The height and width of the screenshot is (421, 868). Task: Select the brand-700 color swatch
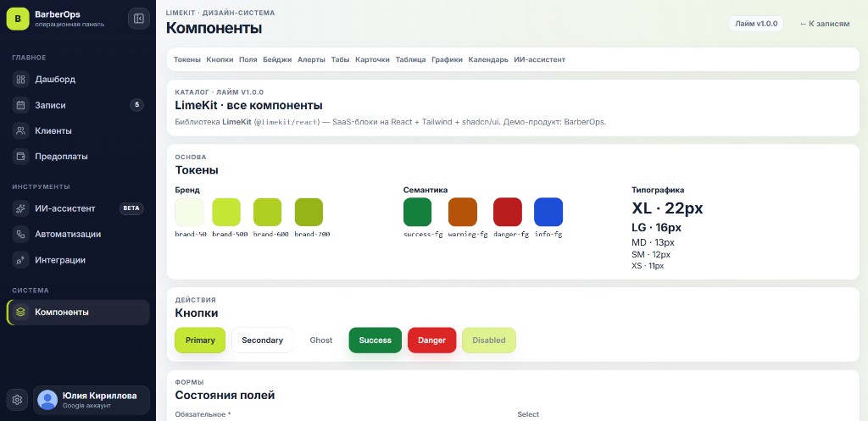(x=309, y=212)
